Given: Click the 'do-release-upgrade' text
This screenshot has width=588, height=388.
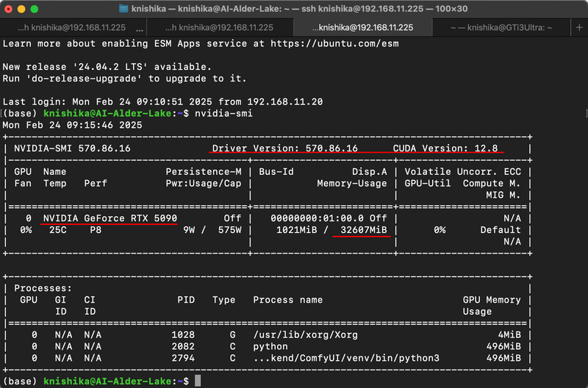Looking at the screenshot, I should (84, 79).
